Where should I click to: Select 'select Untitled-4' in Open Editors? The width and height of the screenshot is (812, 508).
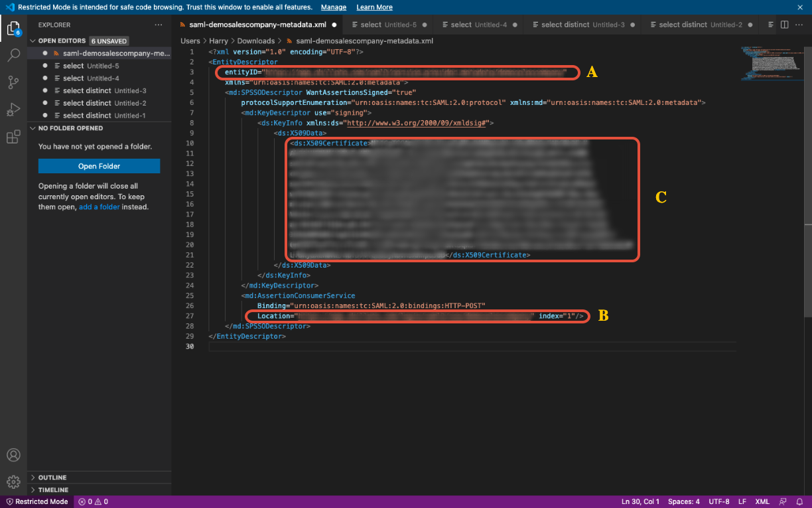(x=100, y=78)
